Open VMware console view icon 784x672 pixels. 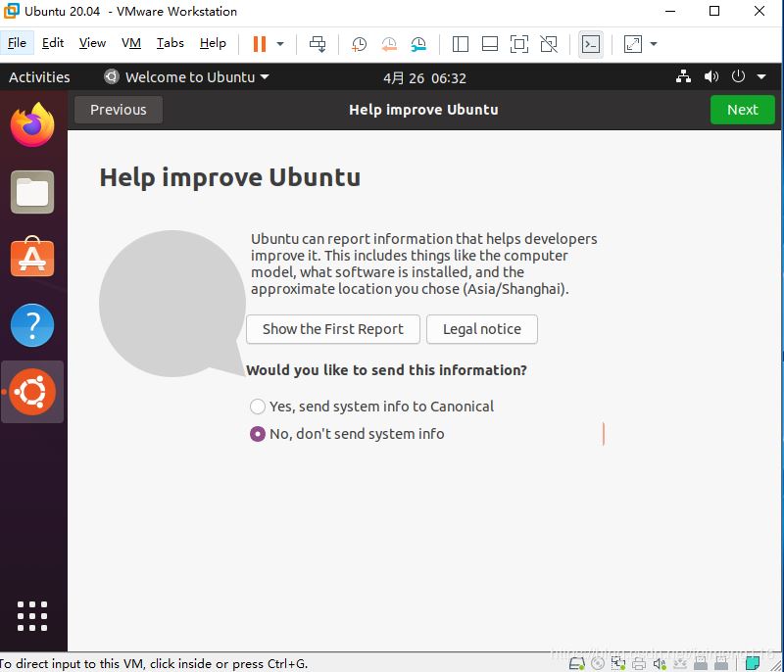coord(590,44)
